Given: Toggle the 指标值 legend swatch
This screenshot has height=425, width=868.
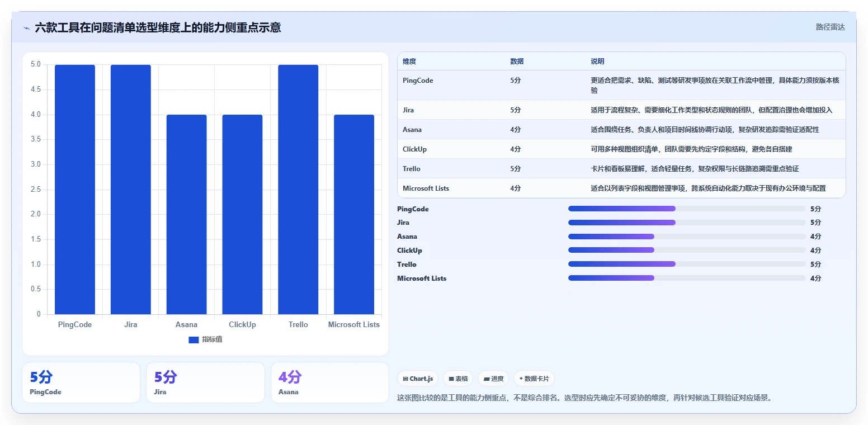Looking at the screenshot, I should (194, 340).
